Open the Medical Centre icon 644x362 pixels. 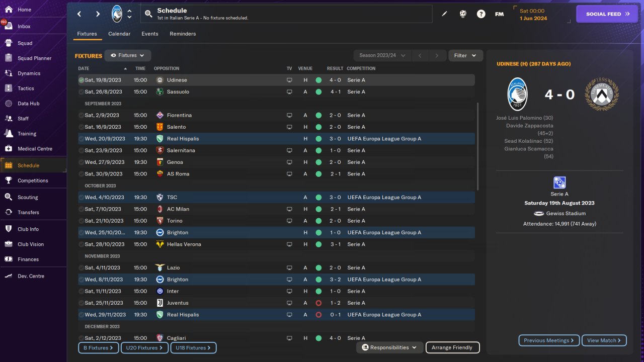[x=9, y=149]
